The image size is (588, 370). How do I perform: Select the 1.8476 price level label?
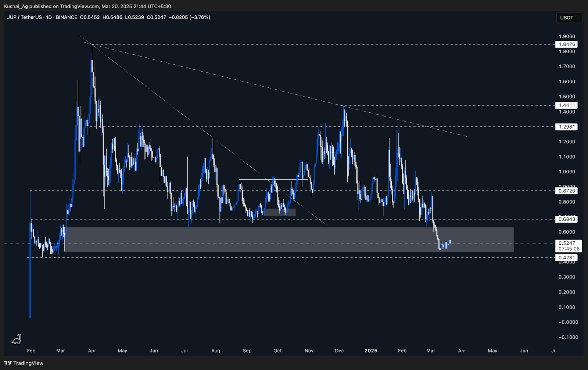pos(567,44)
